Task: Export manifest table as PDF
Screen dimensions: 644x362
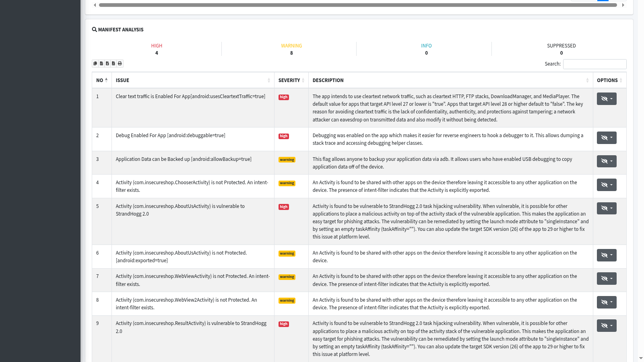Action: [x=114, y=64]
